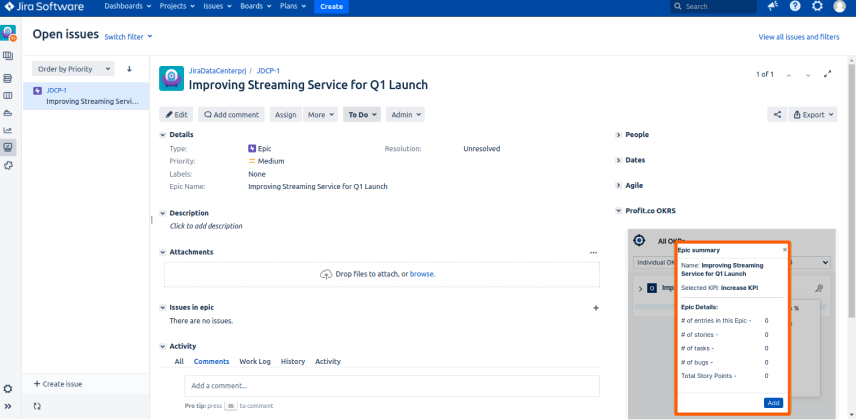
Task: Open the user profile avatar
Action: (x=840, y=7)
